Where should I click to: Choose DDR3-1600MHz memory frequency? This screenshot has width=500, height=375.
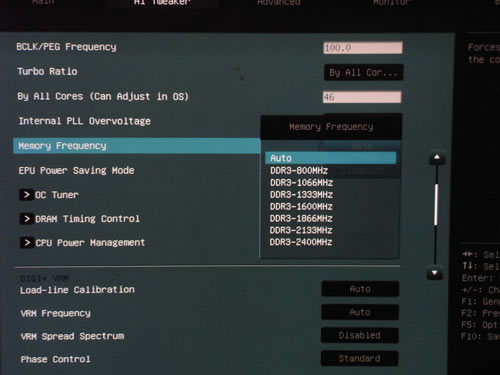[301, 207]
